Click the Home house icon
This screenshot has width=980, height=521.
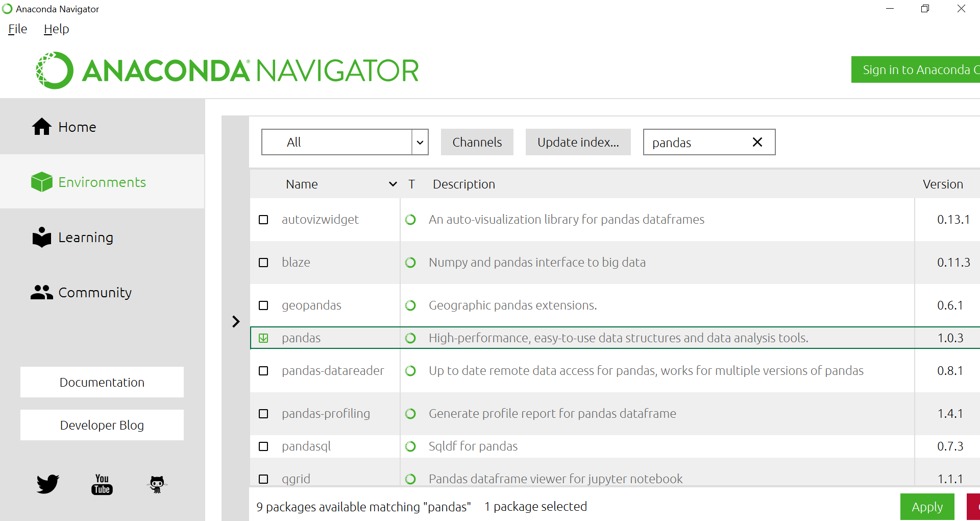[42, 127]
